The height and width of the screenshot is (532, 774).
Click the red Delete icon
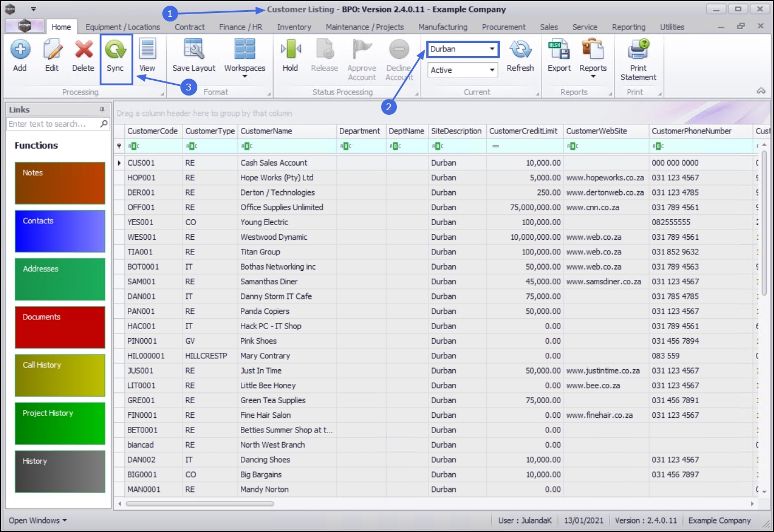click(84, 50)
